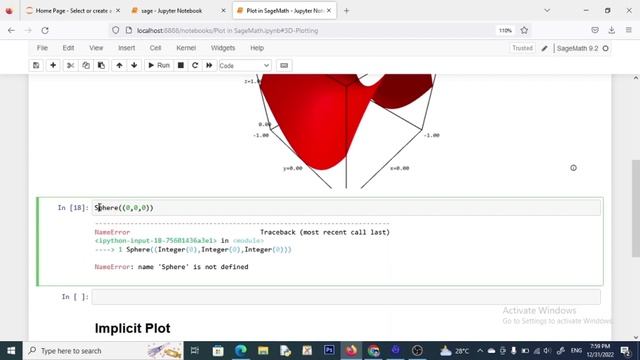Click the 110% zoom level badge
The width and height of the screenshot is (640, 360).
click(x=505, y=30)
